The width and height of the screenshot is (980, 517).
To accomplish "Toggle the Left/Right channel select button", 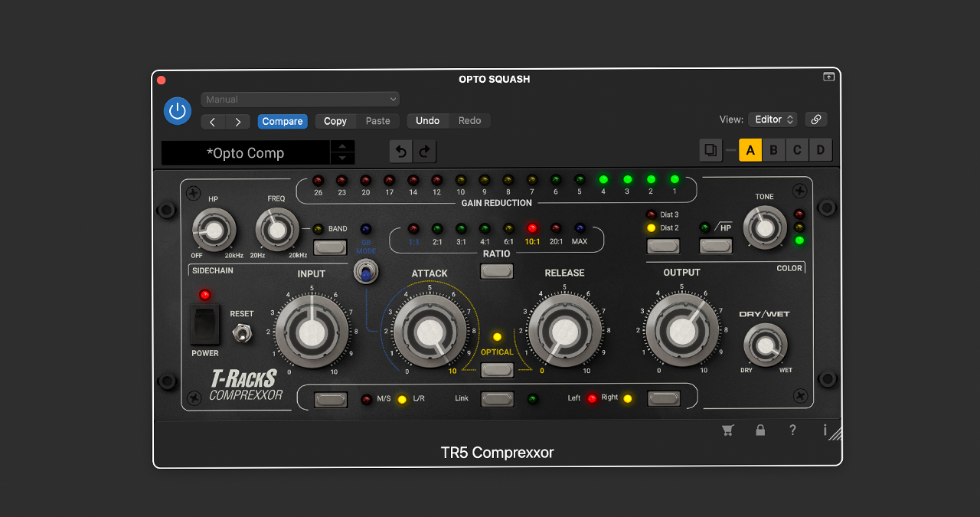I will click(664, 398).
